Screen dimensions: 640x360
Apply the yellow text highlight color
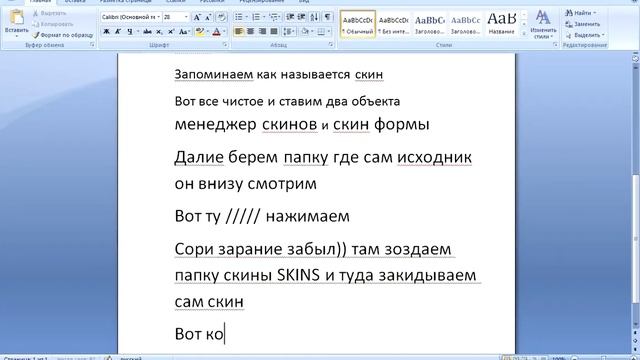tap(200, 31)
